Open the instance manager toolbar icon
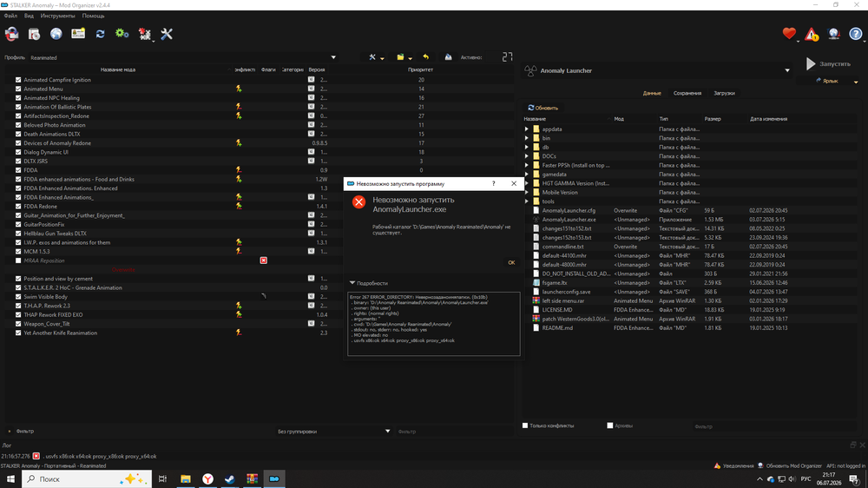The image size is (868, 488). (11, 34)
